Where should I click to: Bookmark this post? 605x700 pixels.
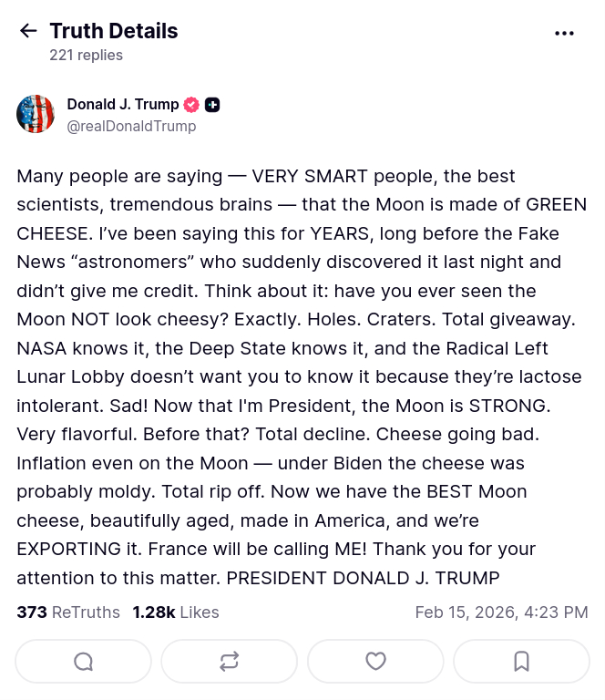tap(521, 662)
